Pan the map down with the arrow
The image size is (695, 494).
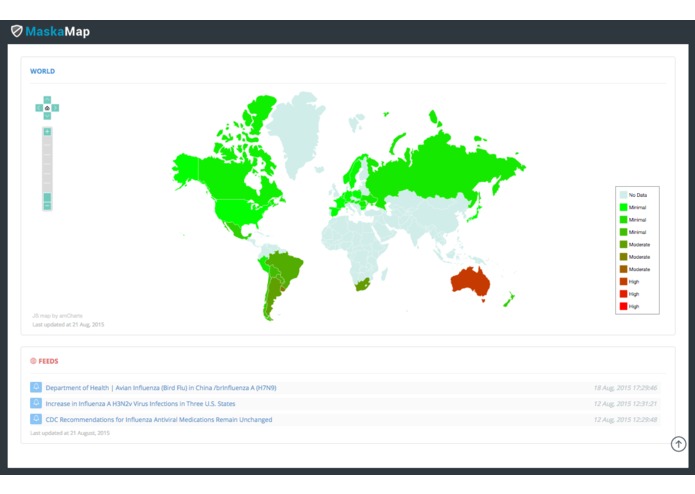tap(47, 116)
